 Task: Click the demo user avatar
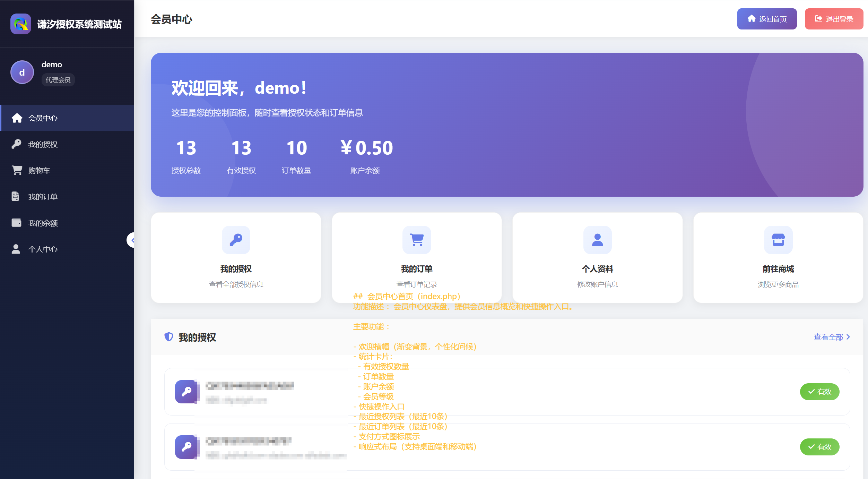22,72
